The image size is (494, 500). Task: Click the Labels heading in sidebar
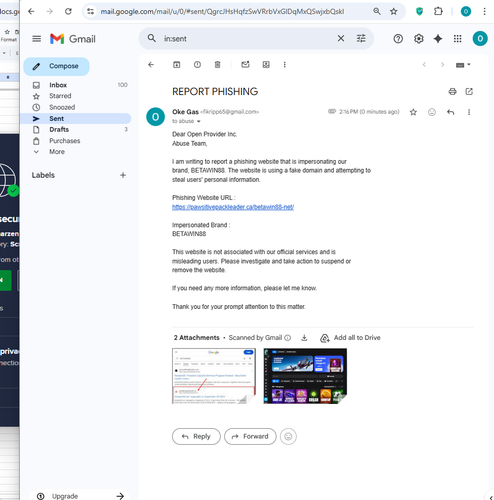coord(43,175)
